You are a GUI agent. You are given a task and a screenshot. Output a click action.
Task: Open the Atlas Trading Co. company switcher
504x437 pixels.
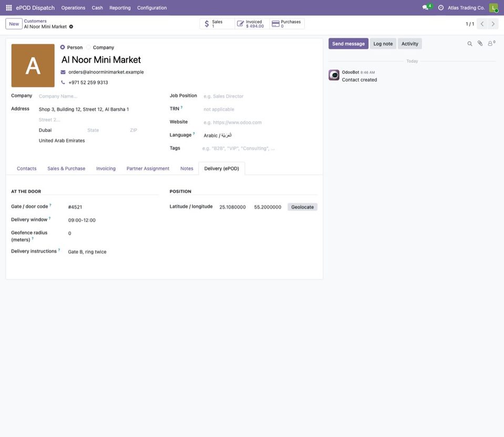(x=466, y=8)
